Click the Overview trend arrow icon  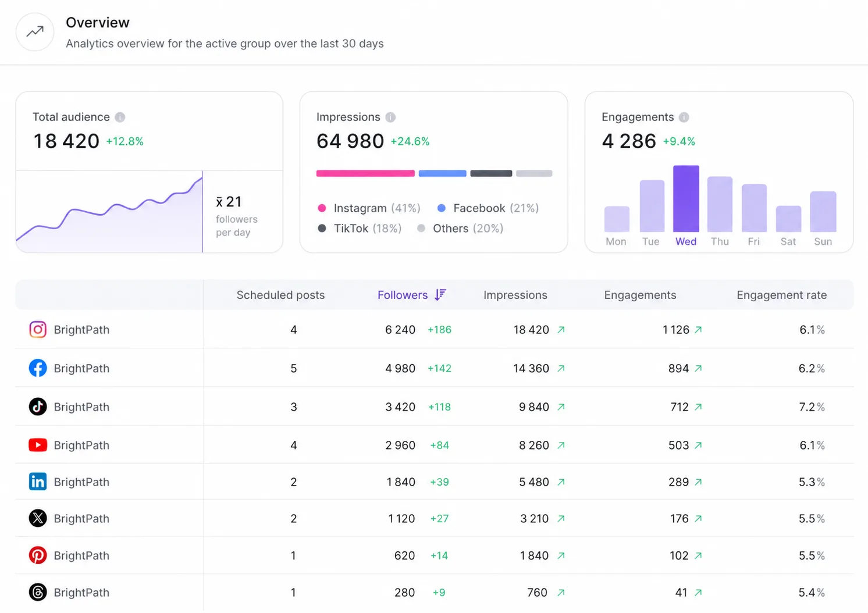(x=35, y=31)
